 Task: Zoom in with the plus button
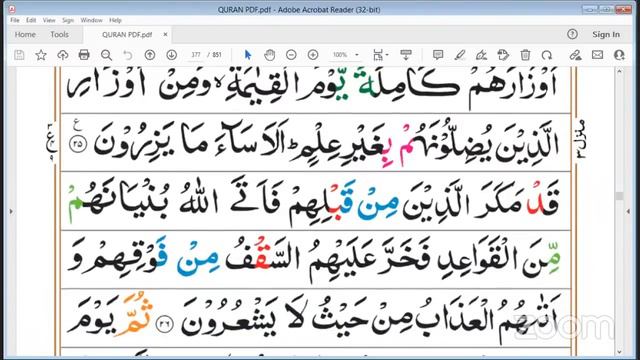tap(313, 55)
